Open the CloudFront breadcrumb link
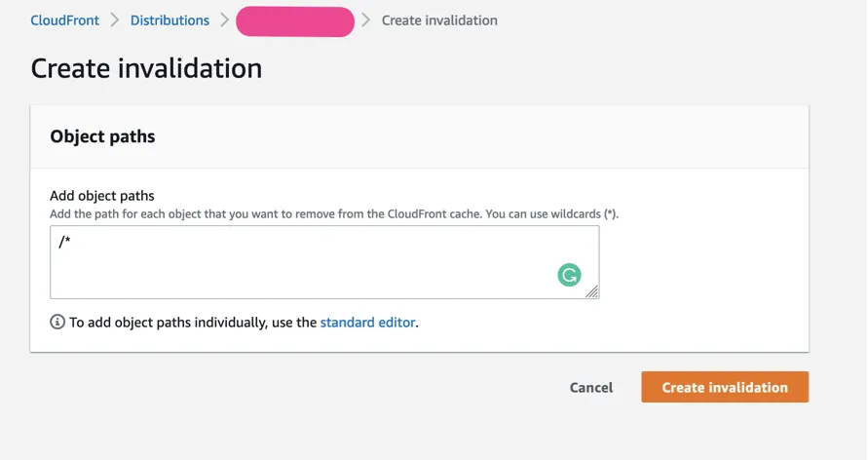 (x=65, y=20)
